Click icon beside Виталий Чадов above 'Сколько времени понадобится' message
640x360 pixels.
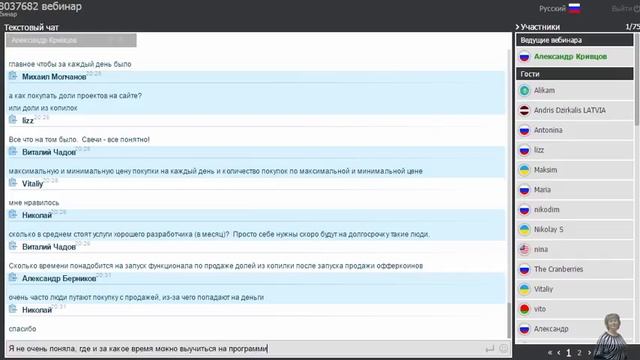pyautogui.click(x=13, y=246)
